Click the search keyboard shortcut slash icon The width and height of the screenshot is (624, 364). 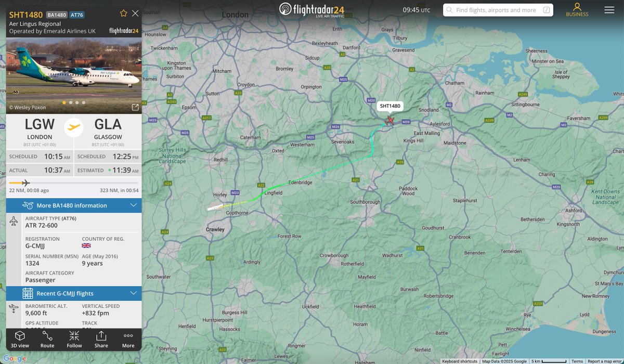(547, 10)
